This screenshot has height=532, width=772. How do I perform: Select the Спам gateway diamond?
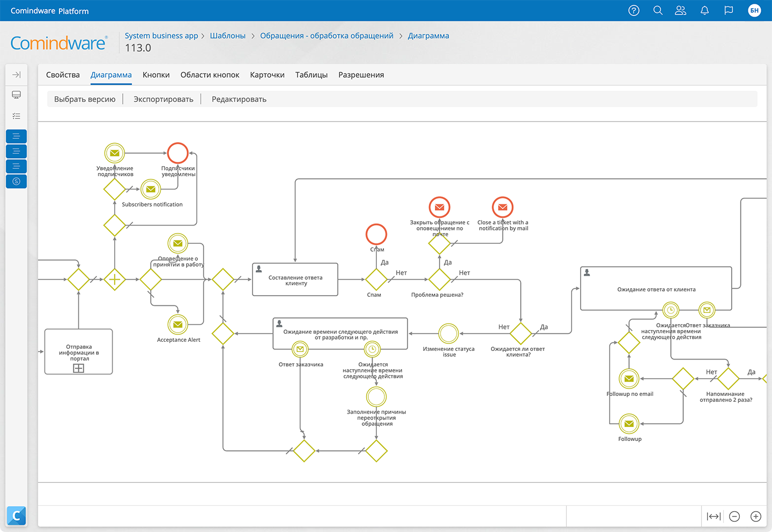tap(376, 280)
